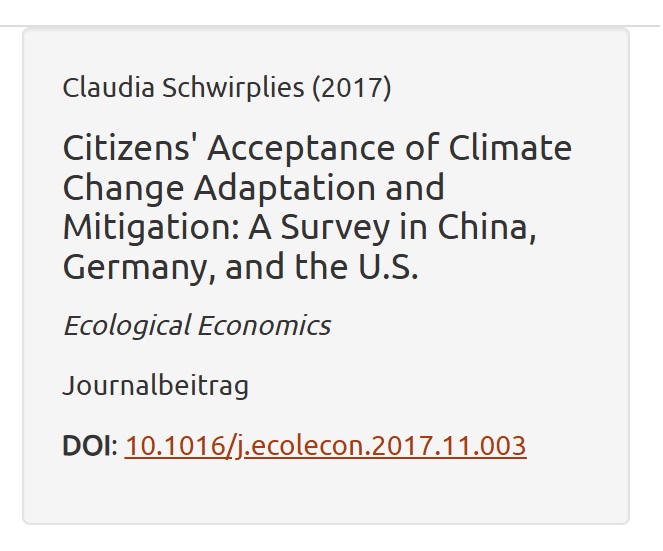The image size is (663, 551).
Task: Open the DOI link 10.1016/j.ecolecon.2017.11.003
Action: pos(325,446)
